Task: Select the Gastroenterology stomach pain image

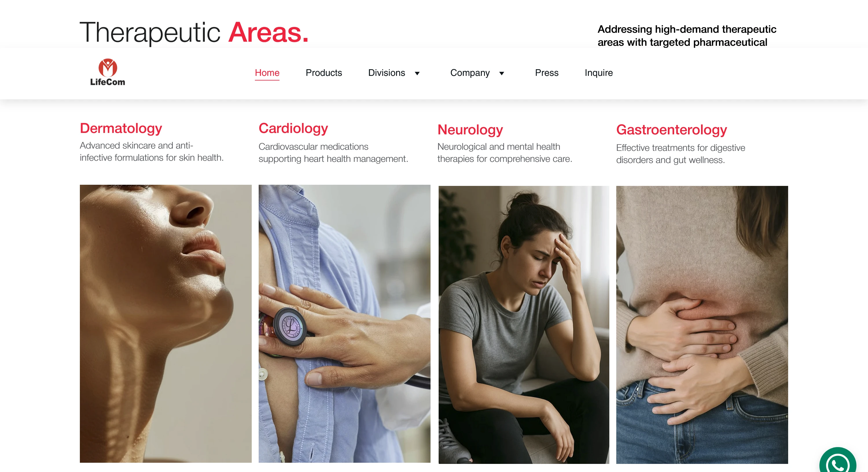Action: coord(702,325)
